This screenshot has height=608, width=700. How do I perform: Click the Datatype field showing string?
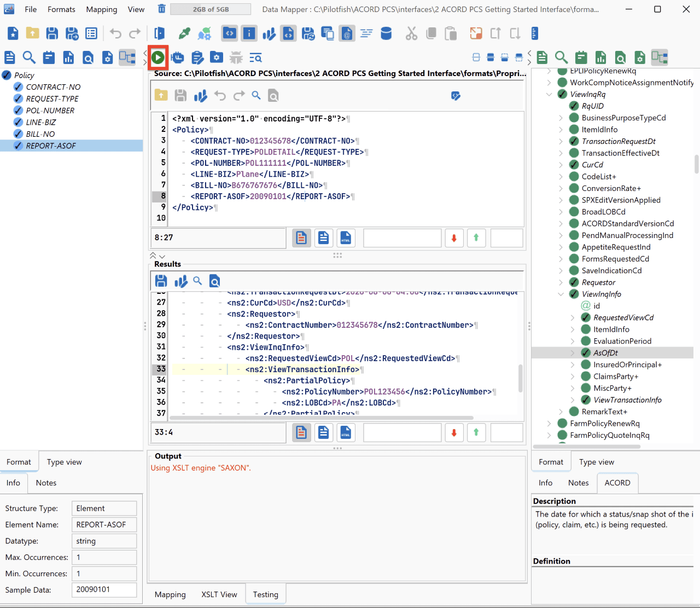(x=104, y=541)
